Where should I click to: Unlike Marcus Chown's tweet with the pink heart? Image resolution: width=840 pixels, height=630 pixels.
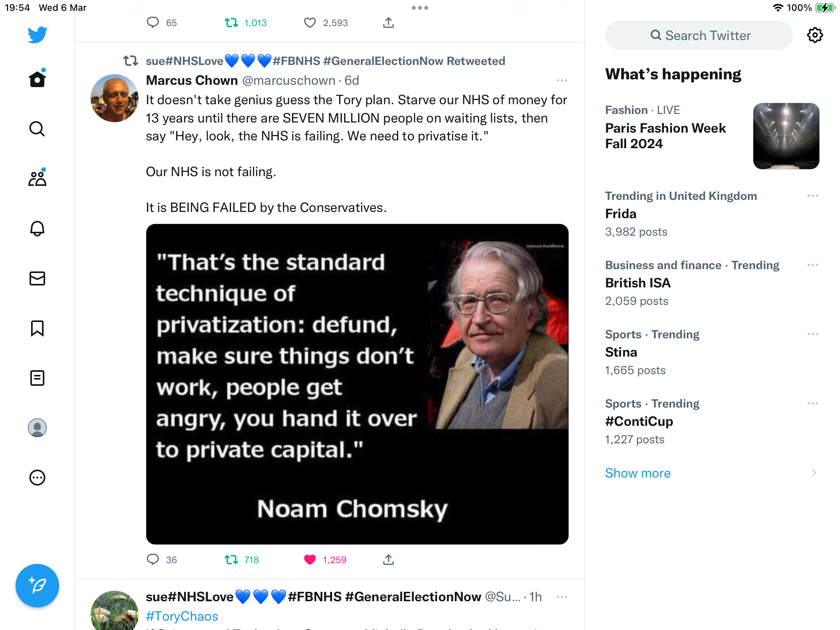click(x=310, y=560)
